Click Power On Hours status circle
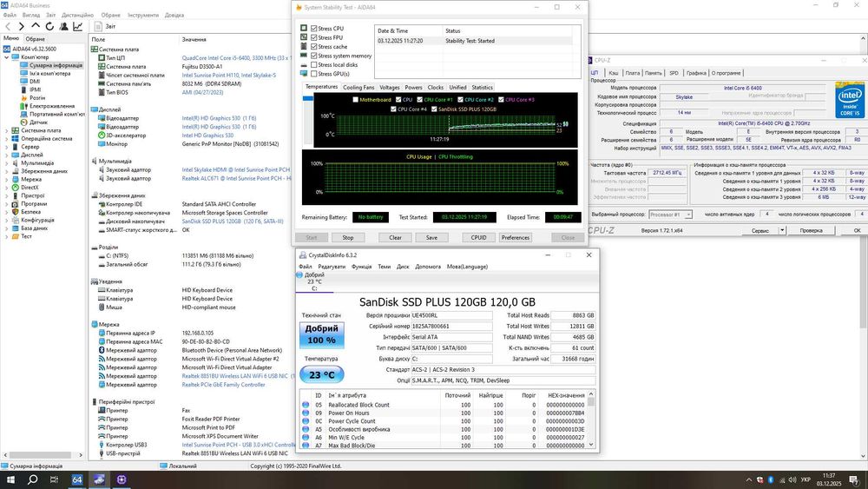This screenshot has height=489, width=868. click(306, 413)
